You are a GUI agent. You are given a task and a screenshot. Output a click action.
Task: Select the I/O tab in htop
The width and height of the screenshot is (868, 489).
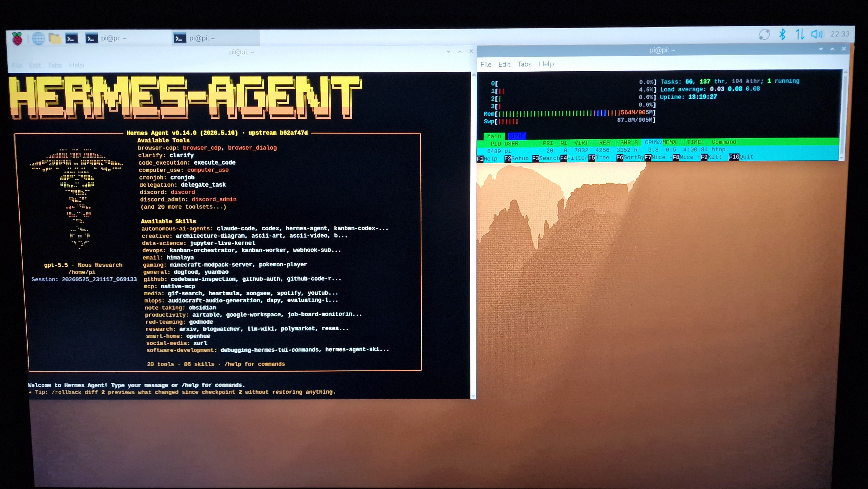pos(517,136)
